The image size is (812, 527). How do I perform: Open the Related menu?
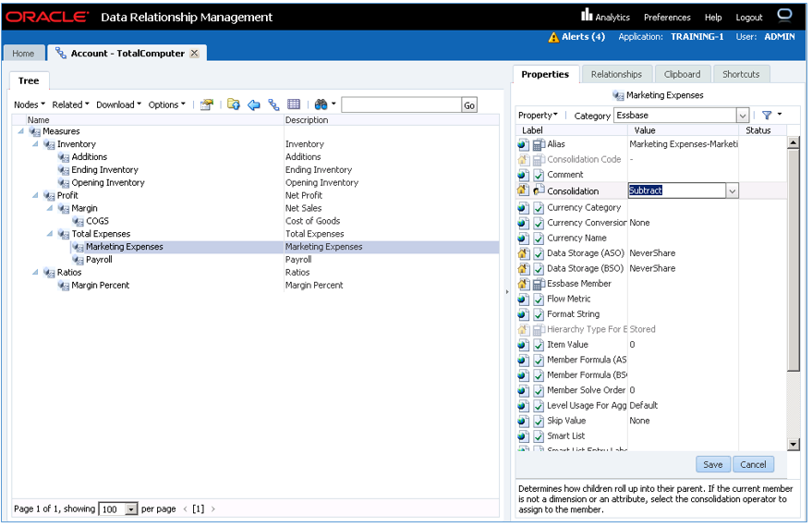[x=70, y=104]
